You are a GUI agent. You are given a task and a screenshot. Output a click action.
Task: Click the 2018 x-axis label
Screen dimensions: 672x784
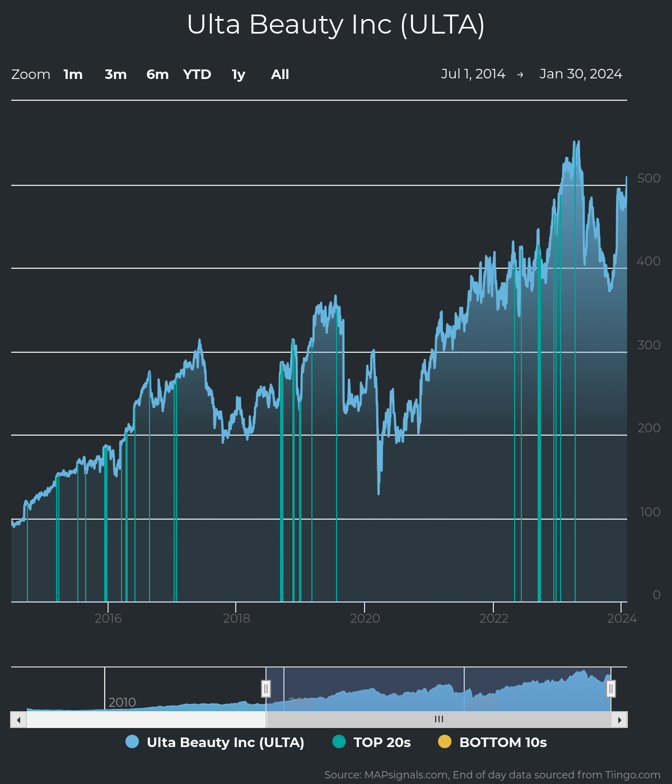pyautogui.click(x=236, y=618)
